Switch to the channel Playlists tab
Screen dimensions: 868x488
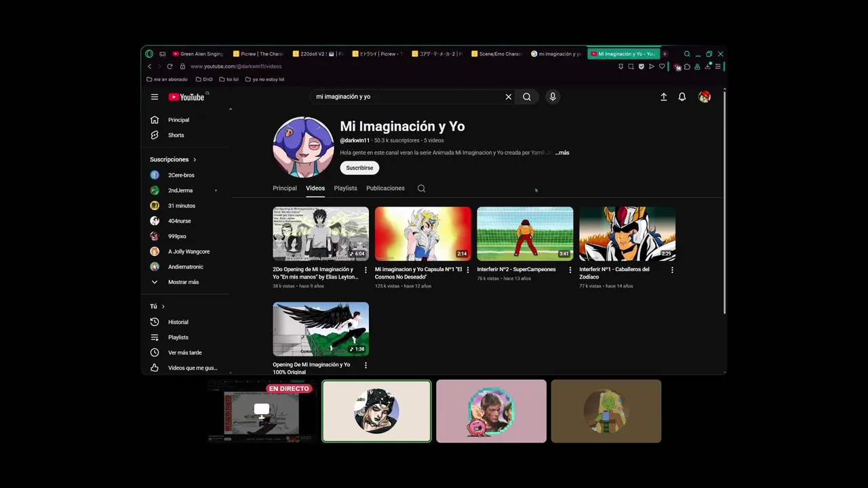345,188
